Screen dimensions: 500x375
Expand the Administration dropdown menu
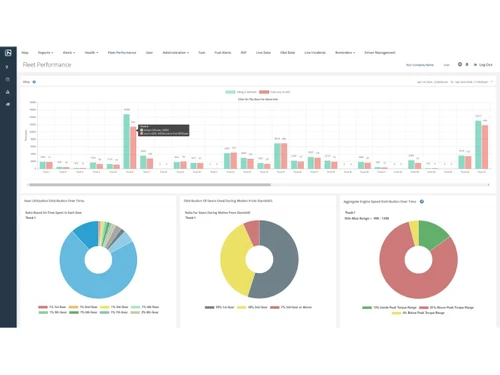tap(176, 53)
